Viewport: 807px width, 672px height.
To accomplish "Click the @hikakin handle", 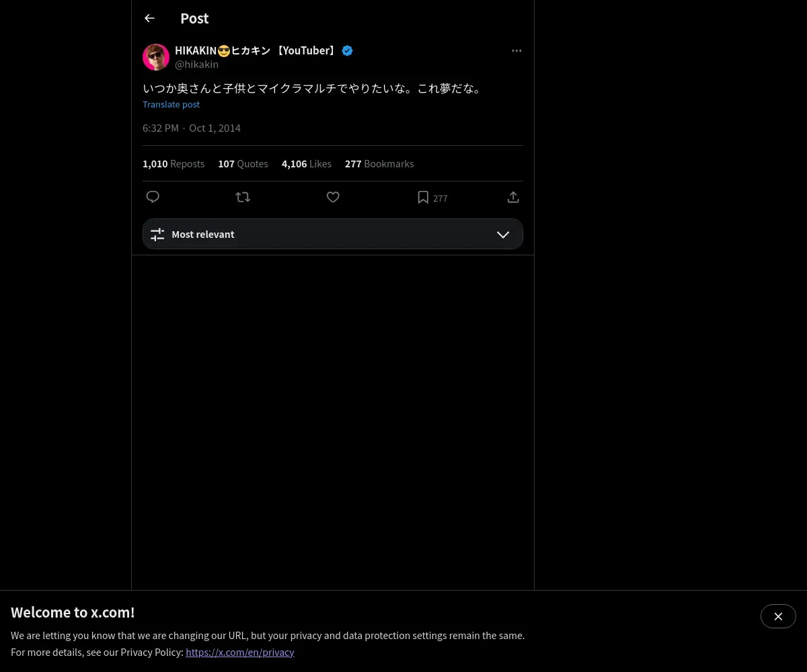I will (196, 65).
